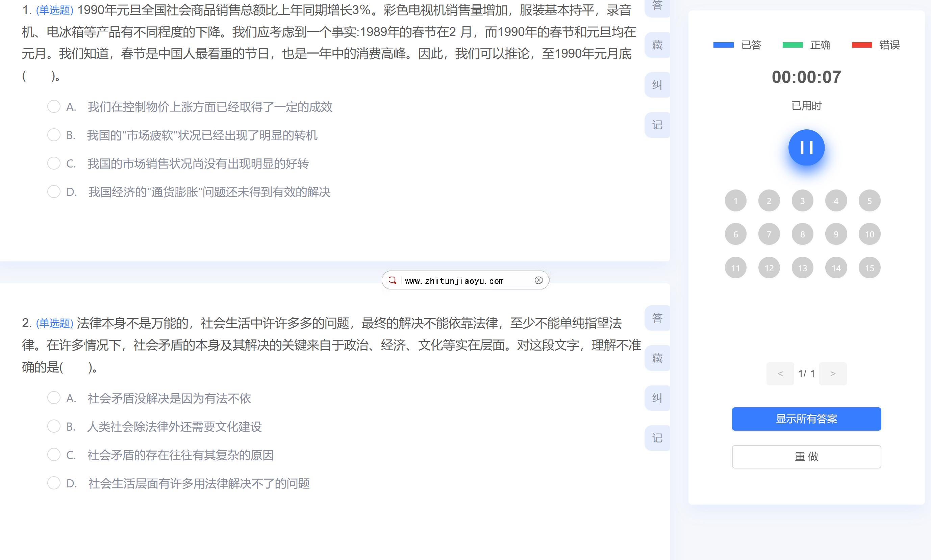931x560 pixels.
Task: Click the 藏 (save) icon for question 2
Action: point(658,358)
